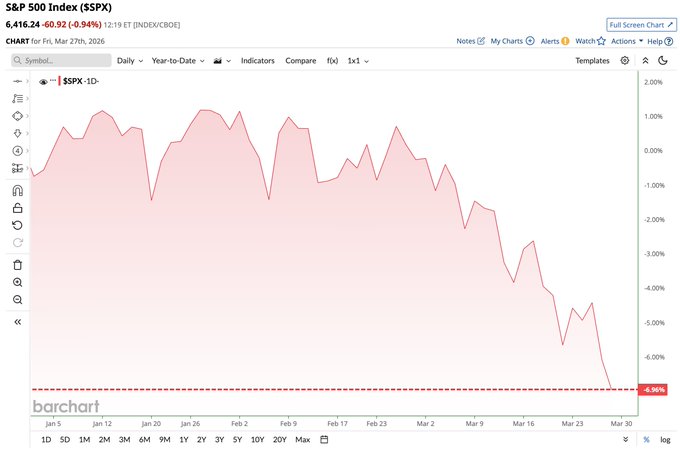
Task: Select the 3Y time range
Action: pyautogui.click(x=219, y=440)
